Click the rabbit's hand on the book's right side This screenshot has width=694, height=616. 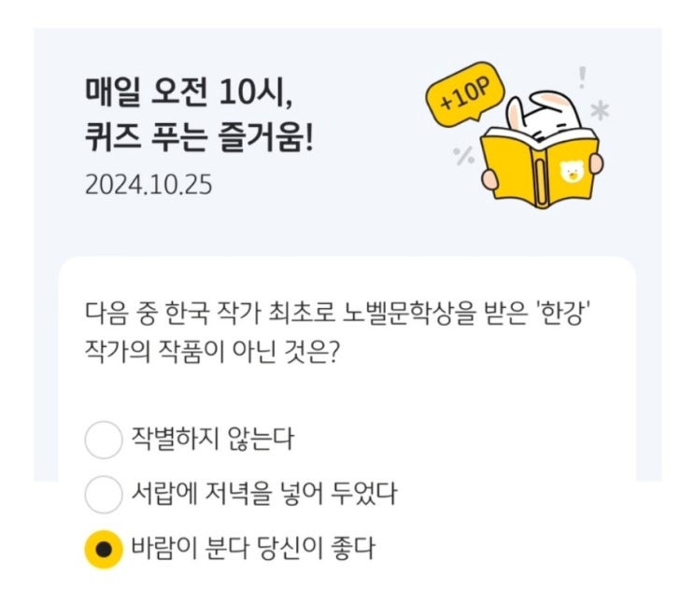click(597, 163)
